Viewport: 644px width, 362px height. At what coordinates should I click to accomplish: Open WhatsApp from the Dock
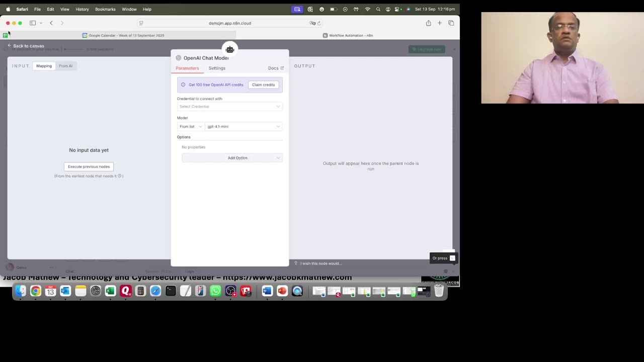[x=215, y=291]
